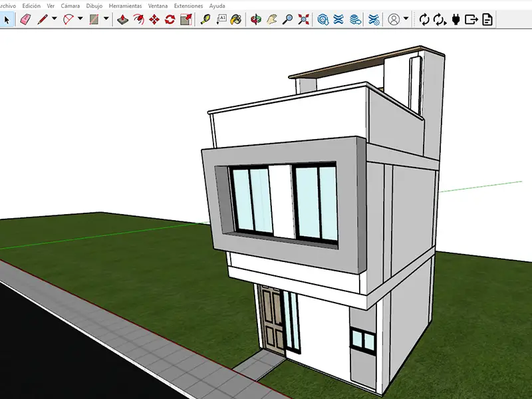Click the front door of the house

(x=271, y=319)
